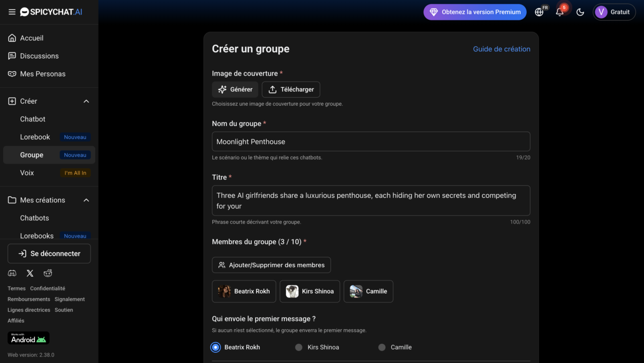Open Remboursements footer link
The width and height of the screenshot is (644, 363).
[29, 299]
